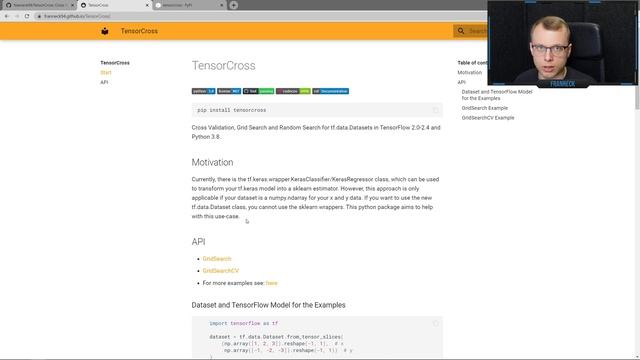Open GridSearchCV Example contents entry
The height and width of the screenshot is (360, 640).
tap(488, 118)
